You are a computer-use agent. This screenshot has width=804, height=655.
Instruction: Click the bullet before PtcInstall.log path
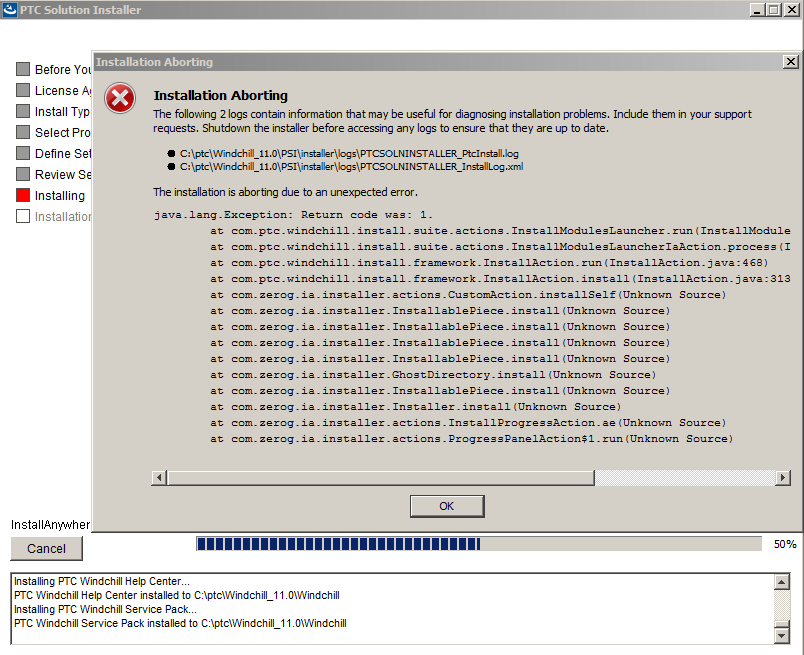[171, 153]
